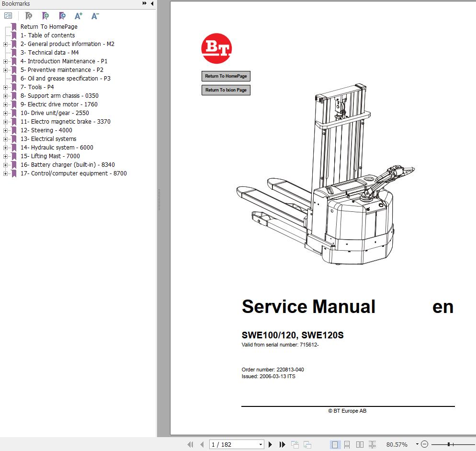Toggle single page display mode
The image size is (476, 451).
coord(334,444)
